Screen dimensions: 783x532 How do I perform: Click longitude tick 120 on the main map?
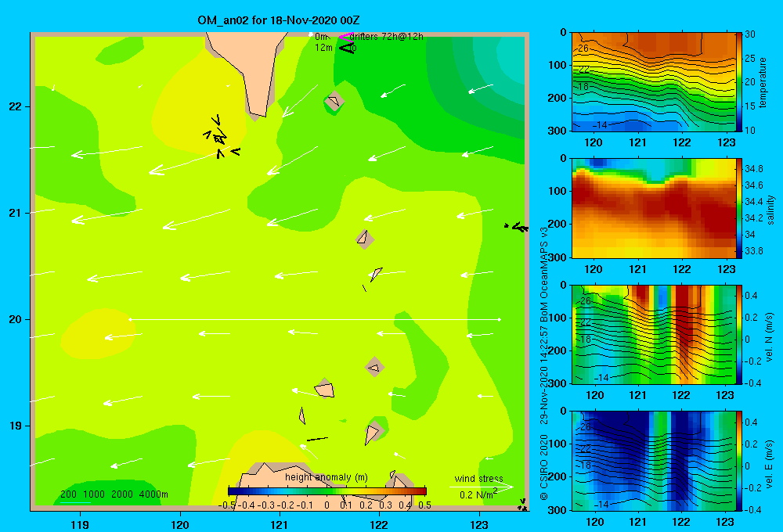(180, 524)
